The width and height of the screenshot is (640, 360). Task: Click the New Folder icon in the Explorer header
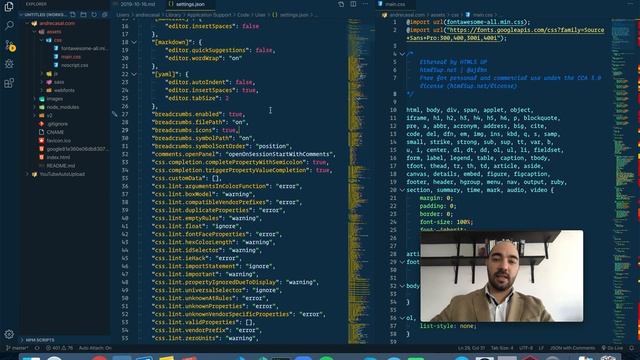click(83, 14)
